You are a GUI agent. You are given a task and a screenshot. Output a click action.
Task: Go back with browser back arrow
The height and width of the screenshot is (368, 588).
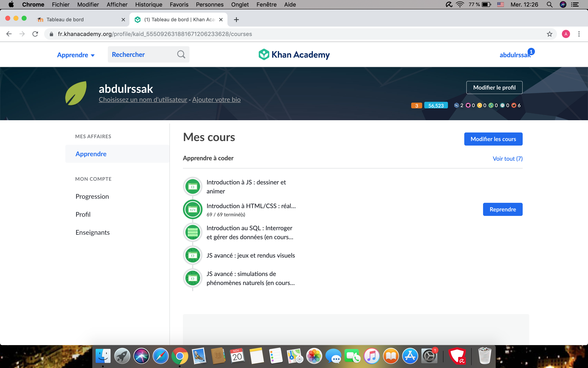tap(9, 34)
